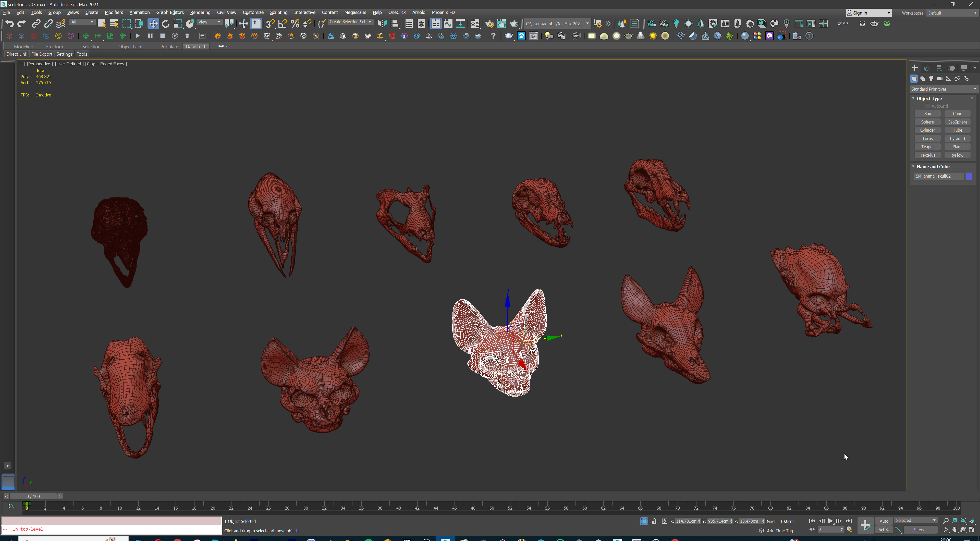Click the Torus primitive button
Image resolution: width=980 pixels, height=541 pixels.
pos(927,139)
